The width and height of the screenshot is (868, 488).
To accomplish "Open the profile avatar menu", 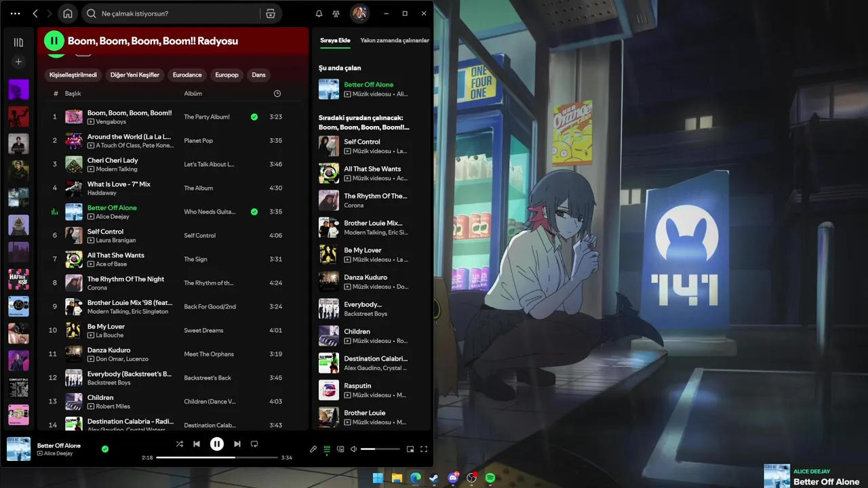I will click(359, 13).
